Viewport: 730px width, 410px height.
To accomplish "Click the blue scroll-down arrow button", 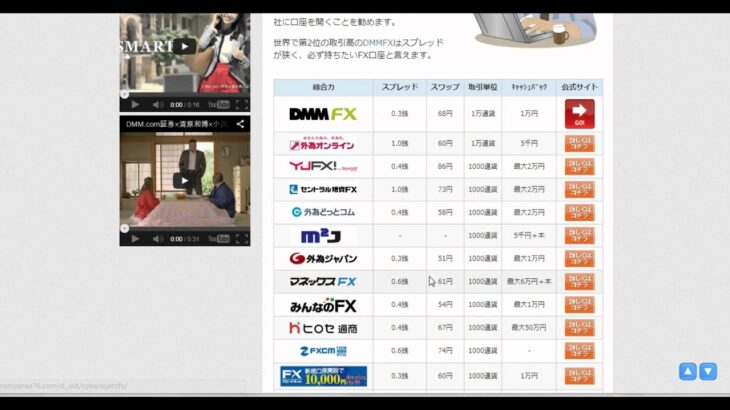I will [x=708, y=372].
